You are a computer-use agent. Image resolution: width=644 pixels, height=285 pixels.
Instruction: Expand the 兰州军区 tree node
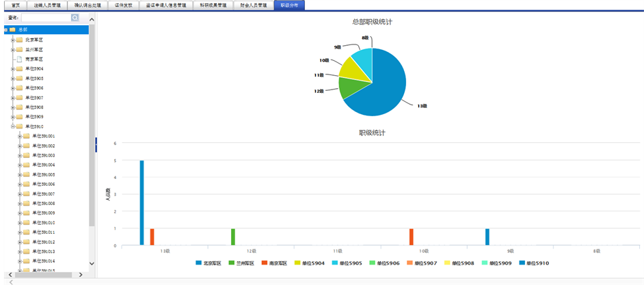(12, 50)
